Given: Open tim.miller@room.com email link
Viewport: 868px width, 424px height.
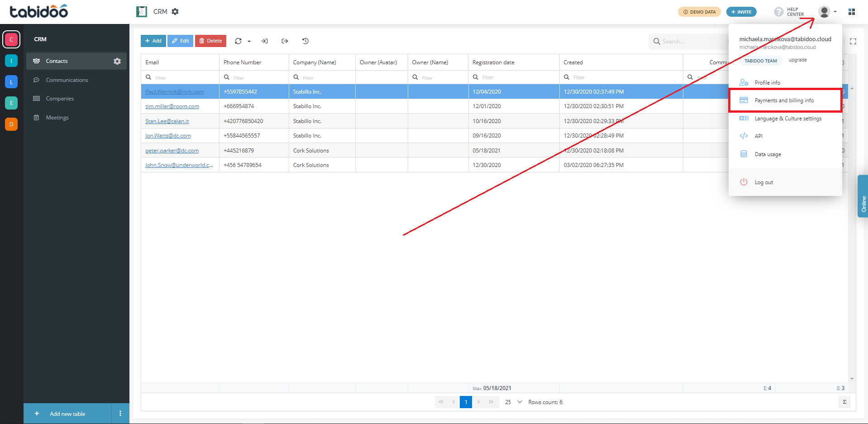Looking at the screenshot, I should [x=172, y=106].
